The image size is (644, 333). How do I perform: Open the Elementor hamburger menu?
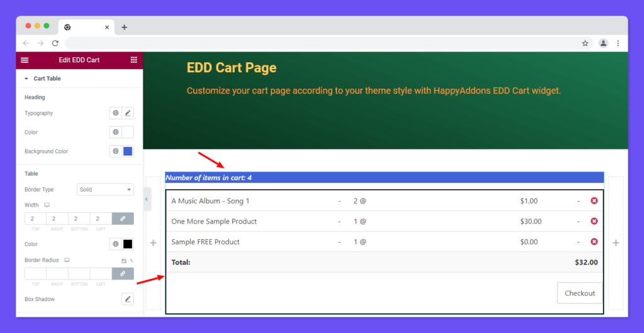tap(25, 60)
